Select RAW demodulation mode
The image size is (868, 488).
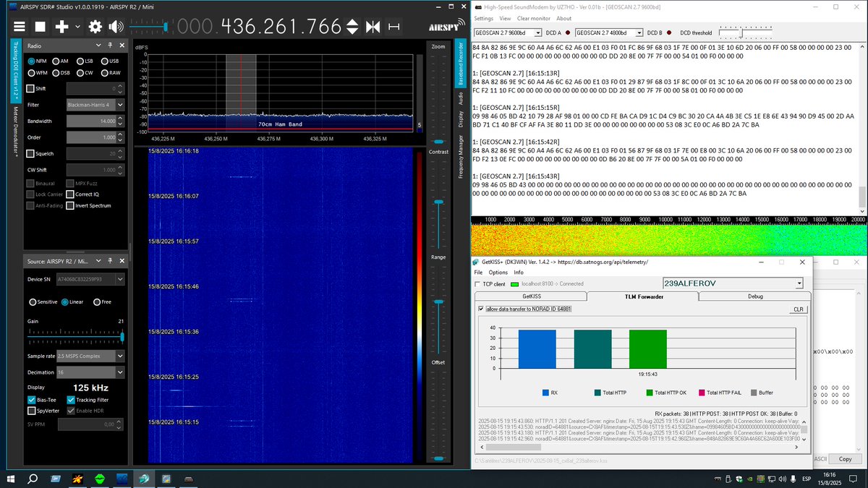(110, 73)
